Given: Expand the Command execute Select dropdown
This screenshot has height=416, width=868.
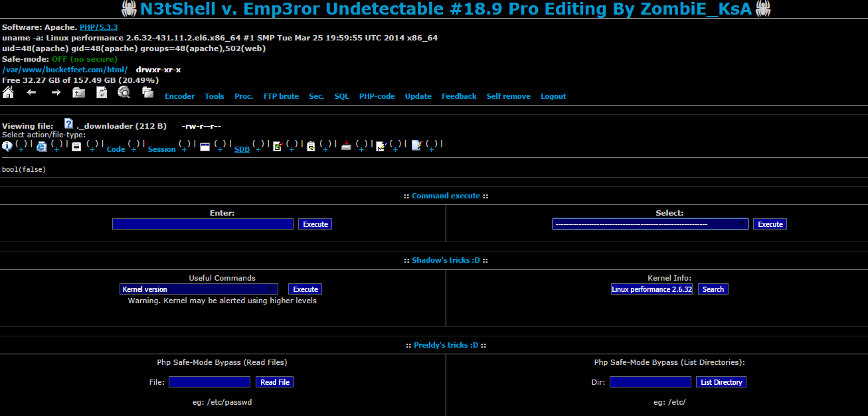Looking at the screenshot, I should click(650, 224).
